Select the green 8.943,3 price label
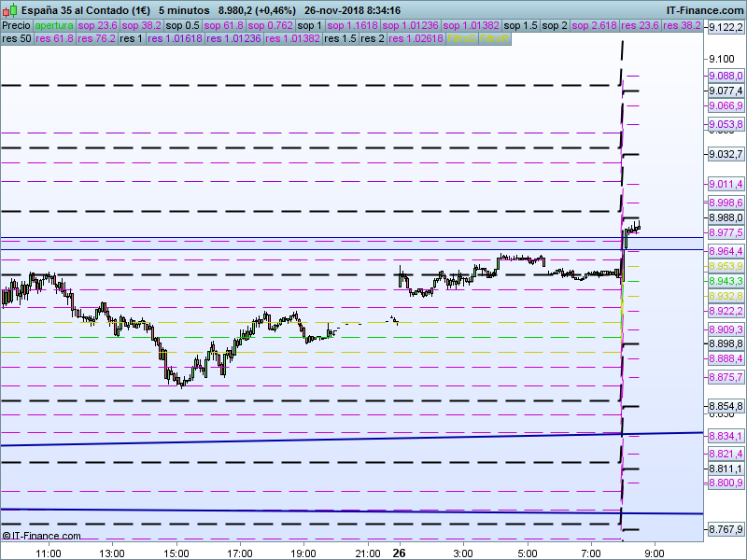 [726, 282]
